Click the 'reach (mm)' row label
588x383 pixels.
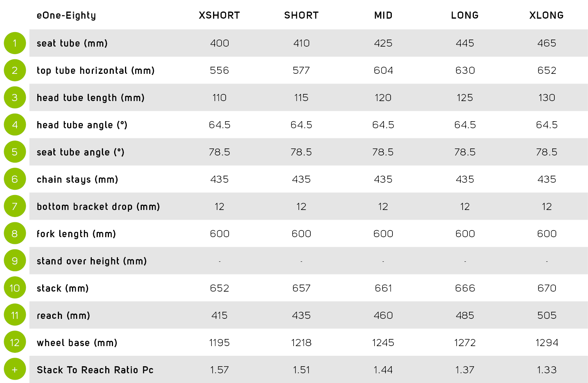(x=63, y=315)
